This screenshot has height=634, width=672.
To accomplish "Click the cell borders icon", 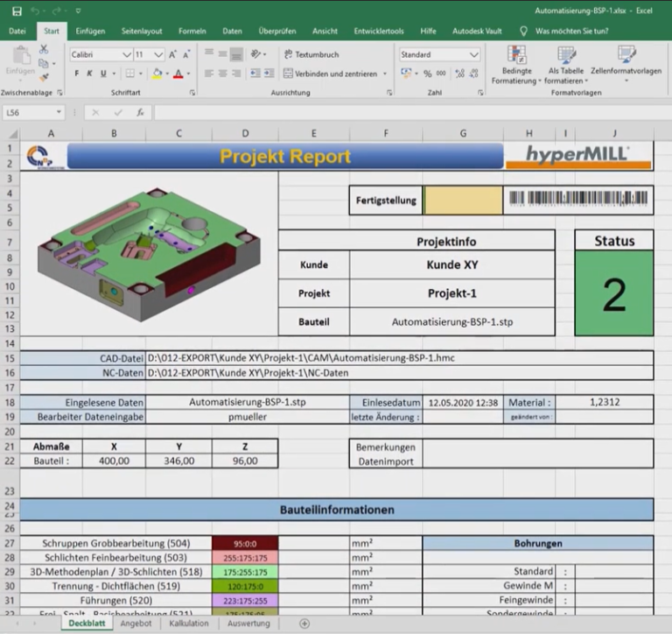I will pos(130,74).
